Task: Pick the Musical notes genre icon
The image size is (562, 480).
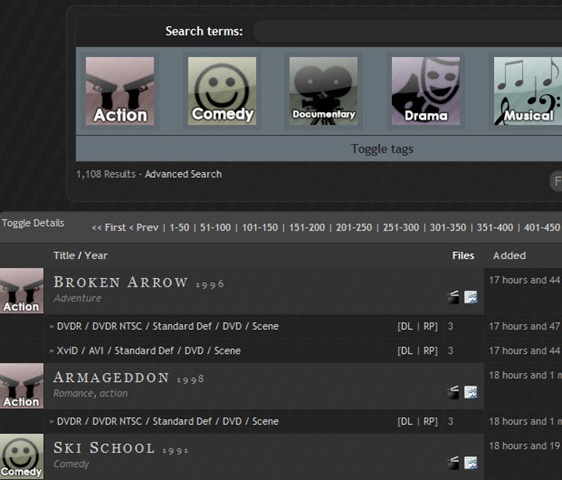Action: click(528, 91)
